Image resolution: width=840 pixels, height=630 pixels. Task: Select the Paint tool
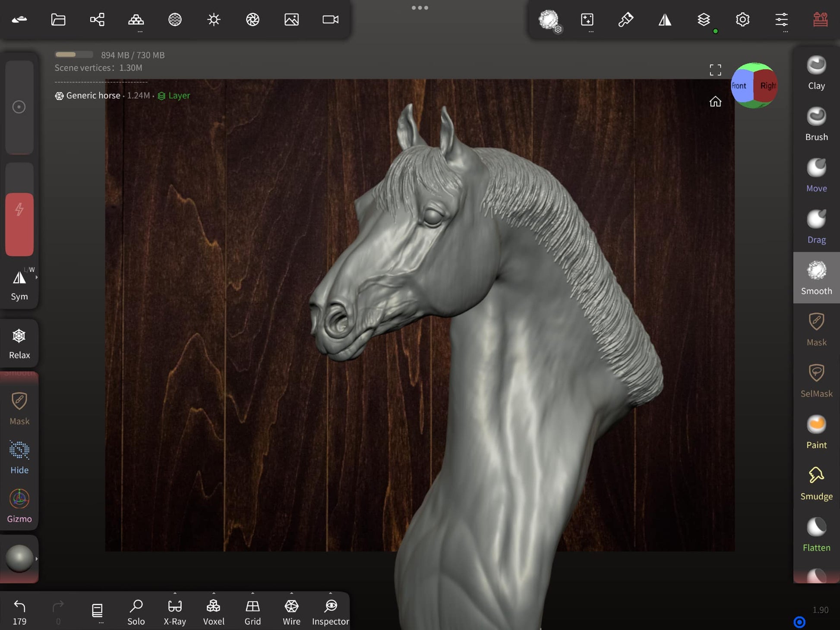click(x=816, y=432)
